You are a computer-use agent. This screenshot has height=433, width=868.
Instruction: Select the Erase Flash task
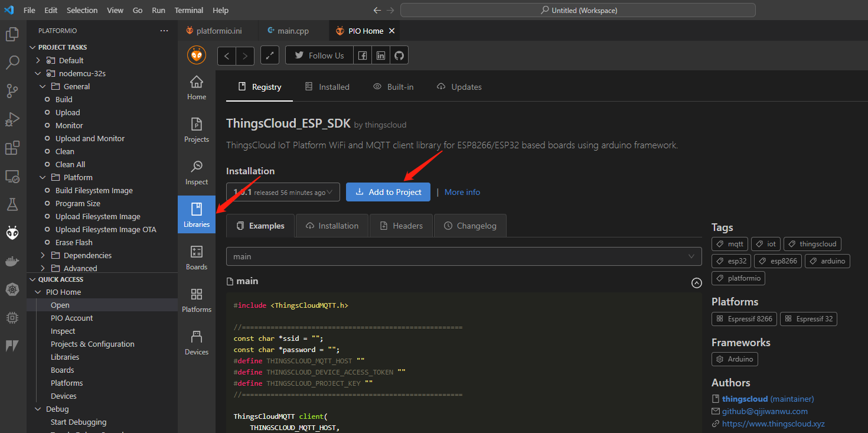(74, 242)
